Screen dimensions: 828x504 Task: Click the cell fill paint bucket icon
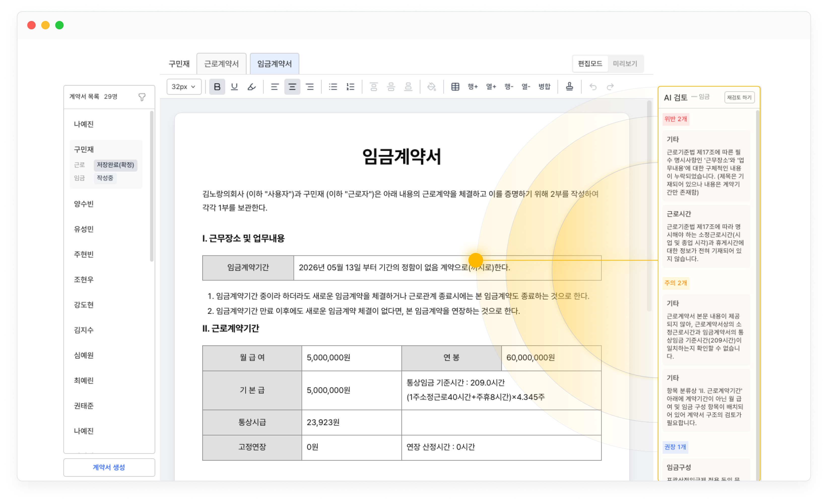(432, 87)
